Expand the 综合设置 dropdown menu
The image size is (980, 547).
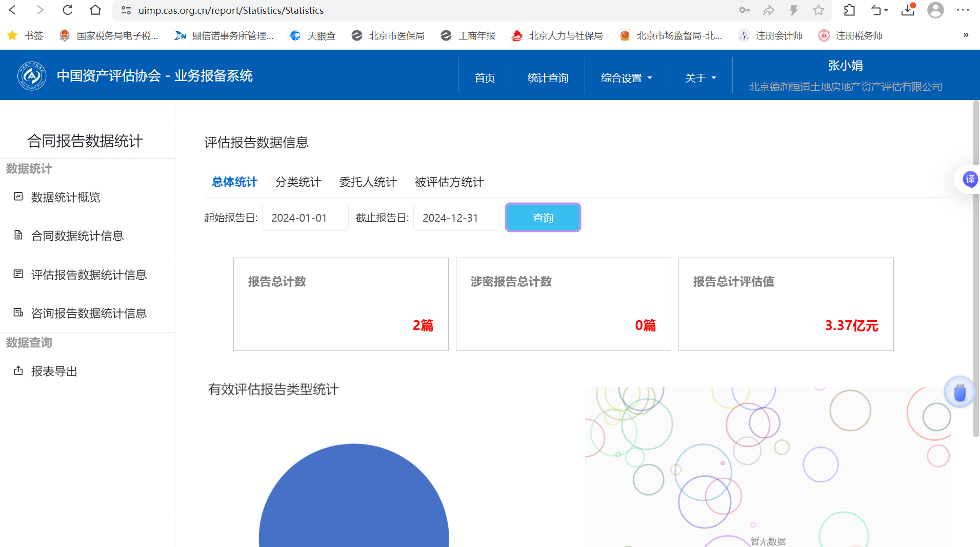point(626,78)
